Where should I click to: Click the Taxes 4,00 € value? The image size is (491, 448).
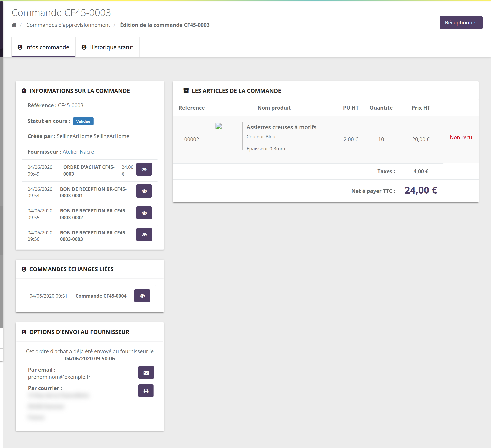pos(421,171)
